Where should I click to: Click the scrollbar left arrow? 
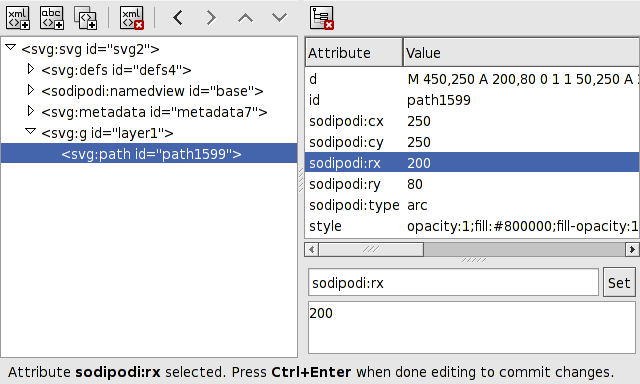(312, 249)
